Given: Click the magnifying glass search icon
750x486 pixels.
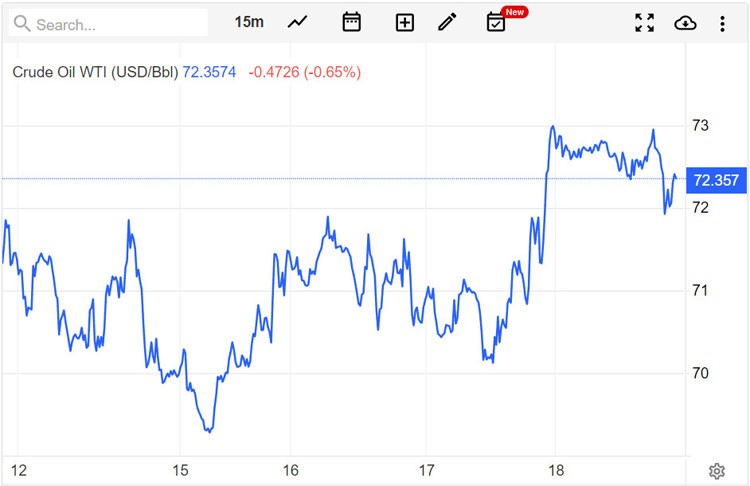Looking at the screenshot, I should click(21, 23).
